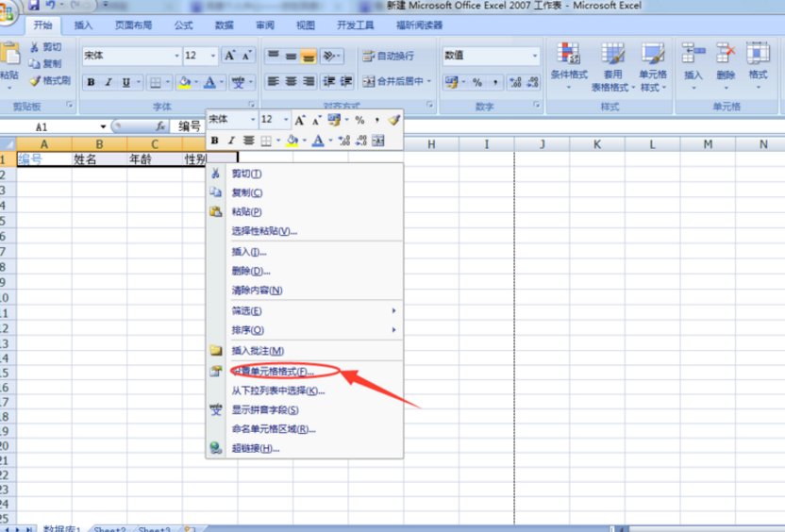Apply ribbon font color letter A
Screen dimensions: 785x532
[209, 81]
